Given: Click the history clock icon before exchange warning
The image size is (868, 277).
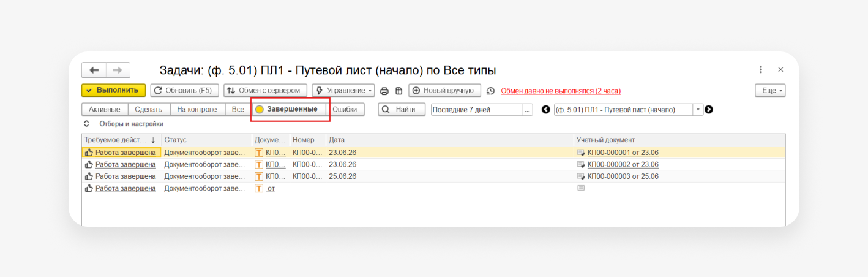Looking at the screenshot, I should click(490, 91).
